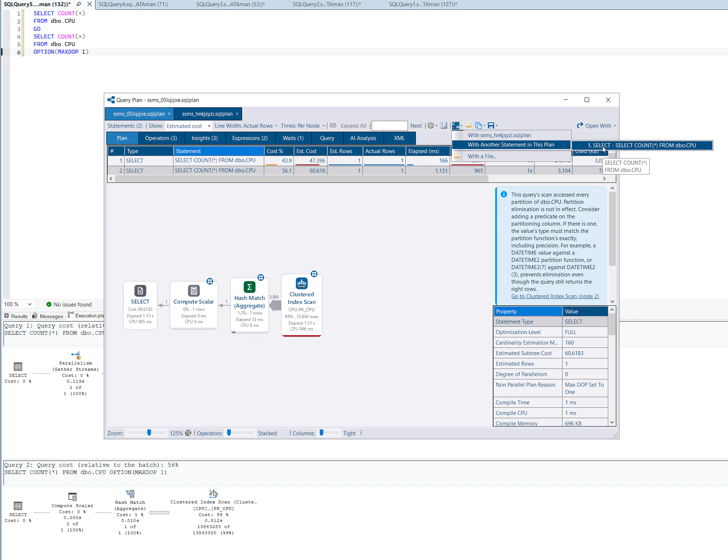Switch to the Operators (3) tab
728x560 pixels.
click(x=161, y=138)
